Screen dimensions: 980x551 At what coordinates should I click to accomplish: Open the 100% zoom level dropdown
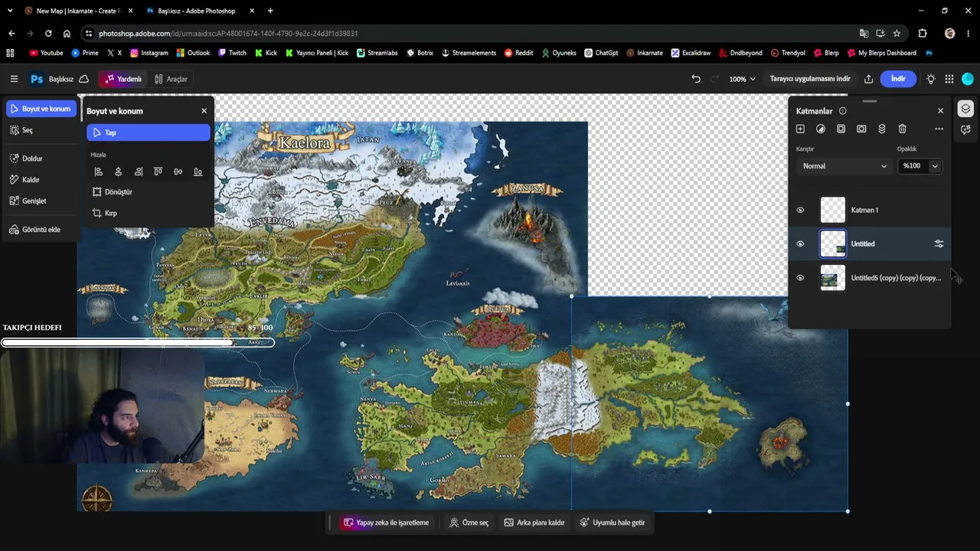(742, 79)
